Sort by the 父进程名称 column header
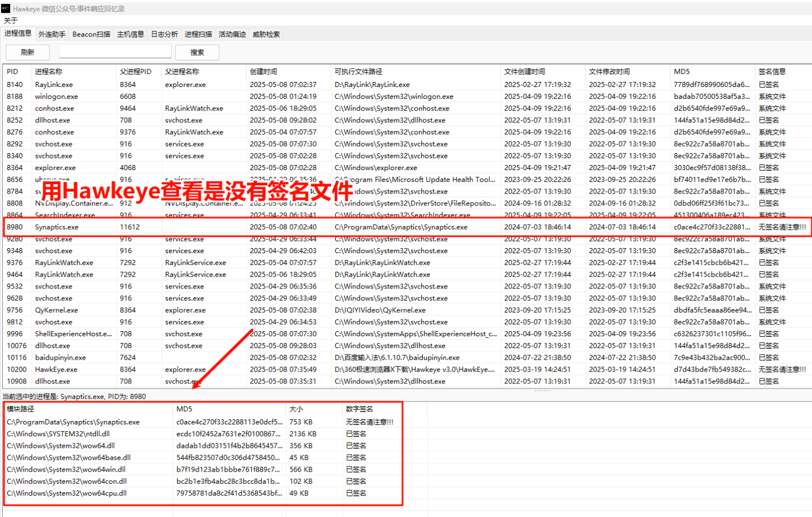This screenshot has width=812, height=517. (x=204, y=71)
